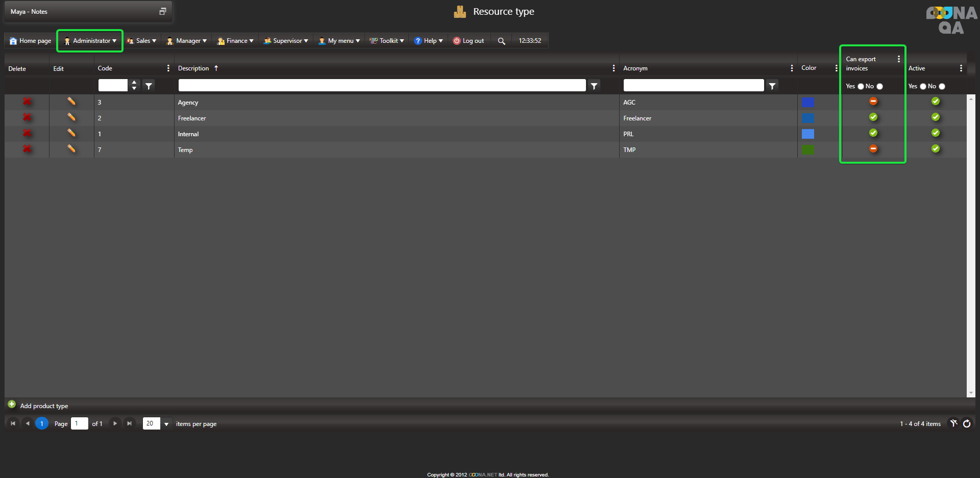Delete the Agency resource type row
The width and height of the screenshot is (980, 478).
pos(27,102)
